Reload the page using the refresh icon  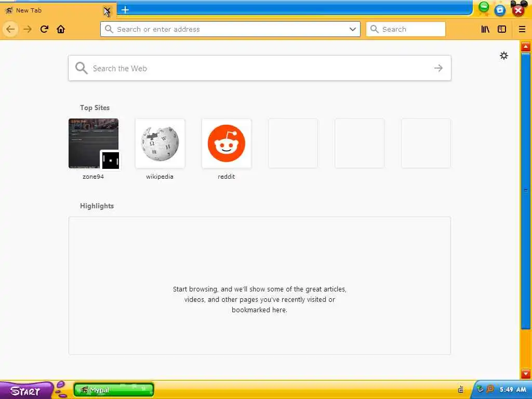[44, 29]
